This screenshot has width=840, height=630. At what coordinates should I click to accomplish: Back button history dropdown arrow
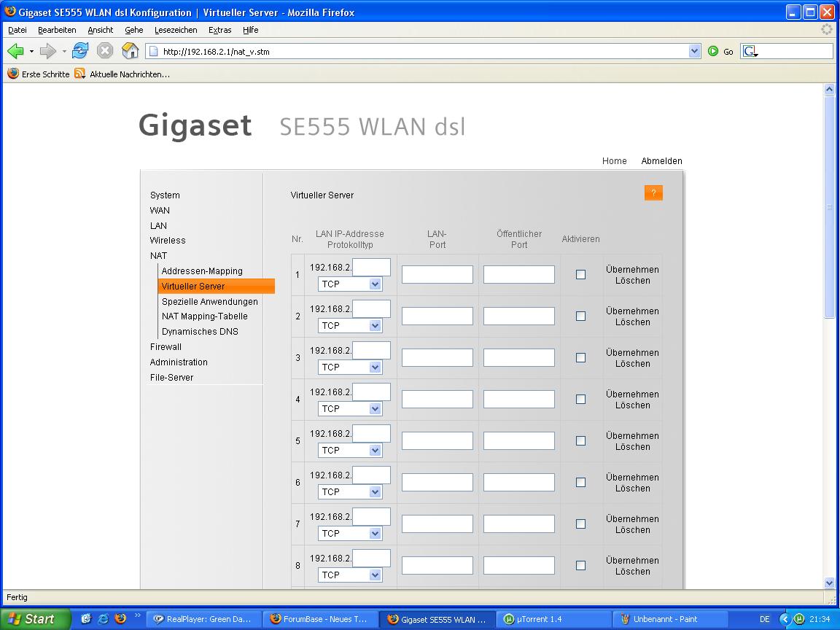pos(31,52)
